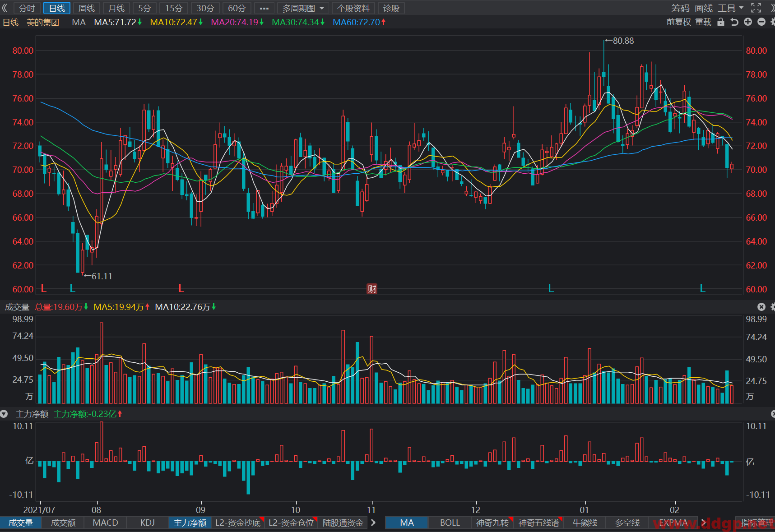Open the 前复权 adjustment mode option
Viewport: 775px width, 532px height.
point(678,22)
